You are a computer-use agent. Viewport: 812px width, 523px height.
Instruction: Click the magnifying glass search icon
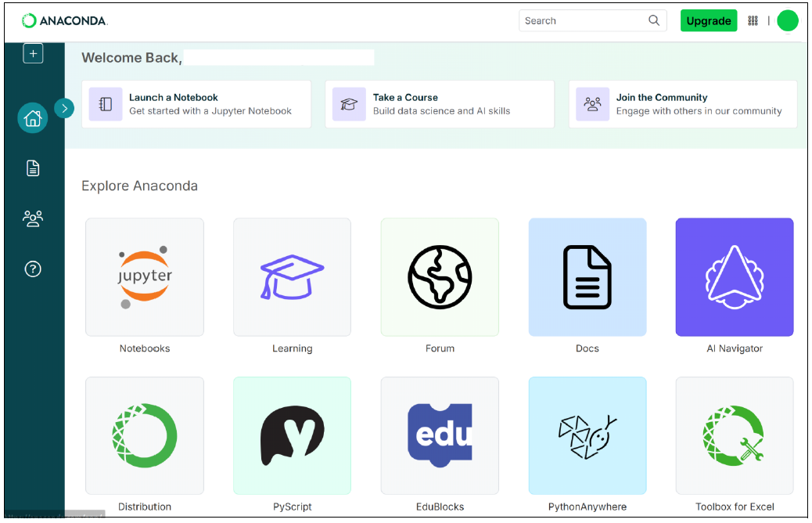654,21
